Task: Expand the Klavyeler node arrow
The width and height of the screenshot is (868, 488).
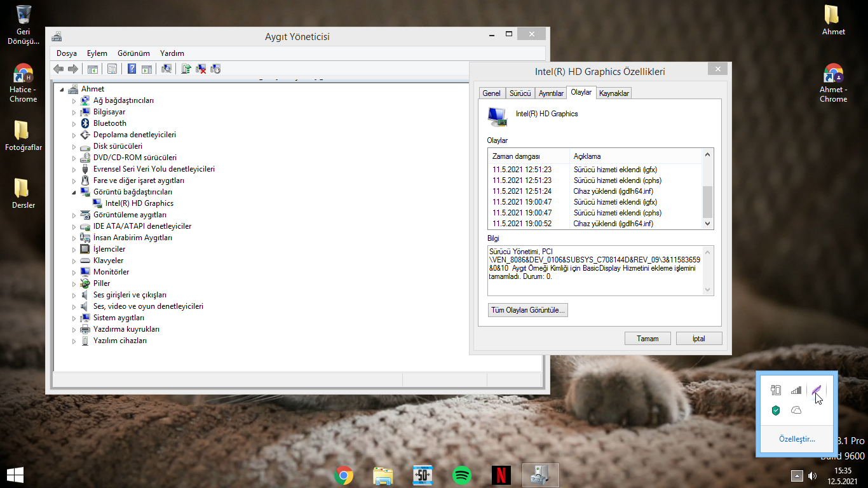Action: tap(74, 261)
